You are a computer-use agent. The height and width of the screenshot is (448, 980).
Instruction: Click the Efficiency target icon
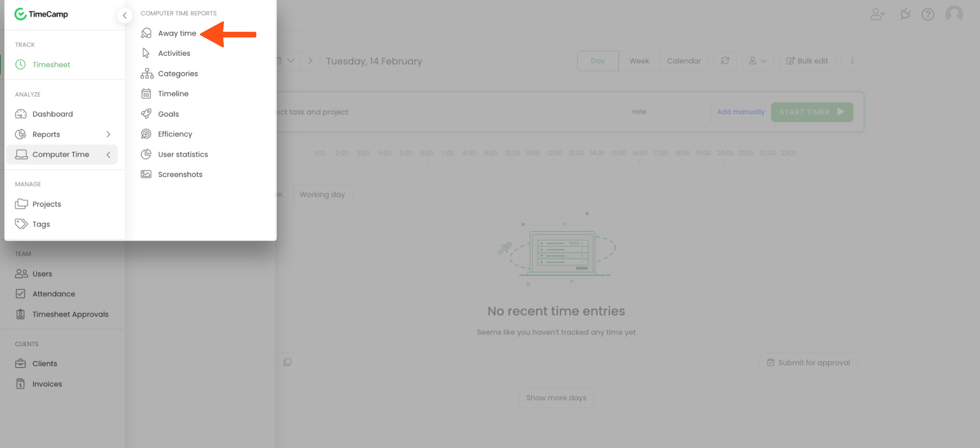pyautogui.click(x=146, y=134)
